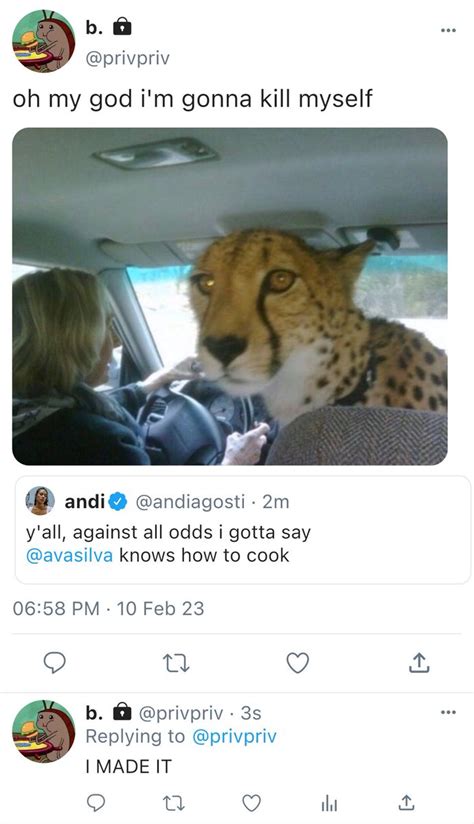Like the 'I MADE IT' reply
This screenshot has height=824, width=474.
(x=251, y=803)
